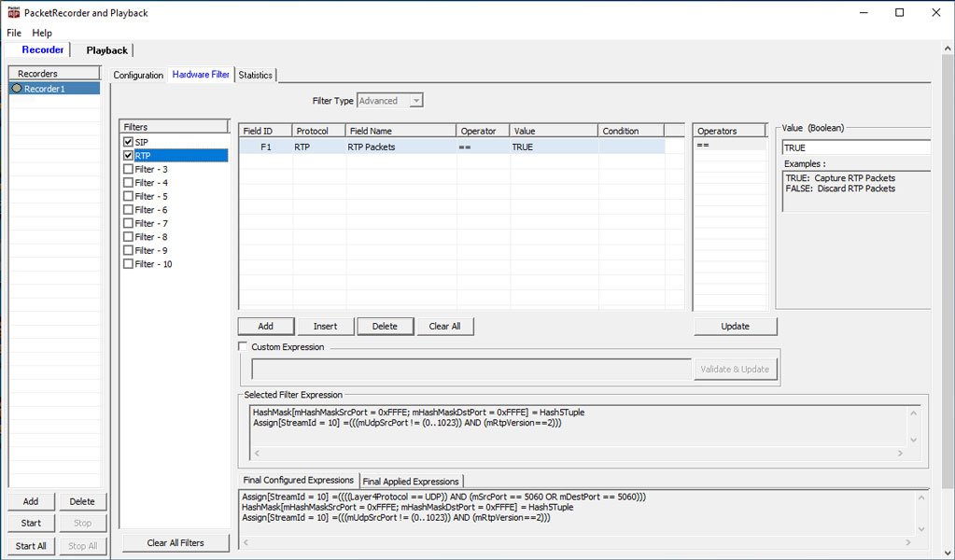
Task: Click the HashMask line in Selected Filter Expression
Action: (x=418, y=413)
